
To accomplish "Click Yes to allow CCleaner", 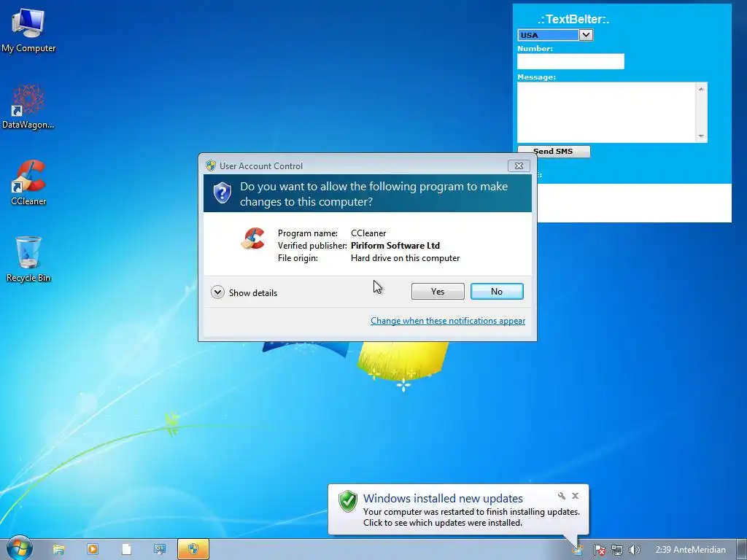I will pyautogui.click(x=438, y=292).
